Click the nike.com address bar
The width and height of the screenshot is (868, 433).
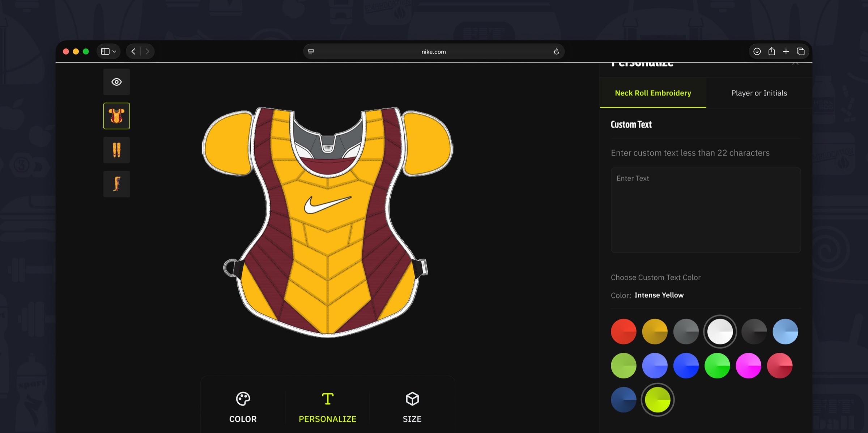click(434, 51)
